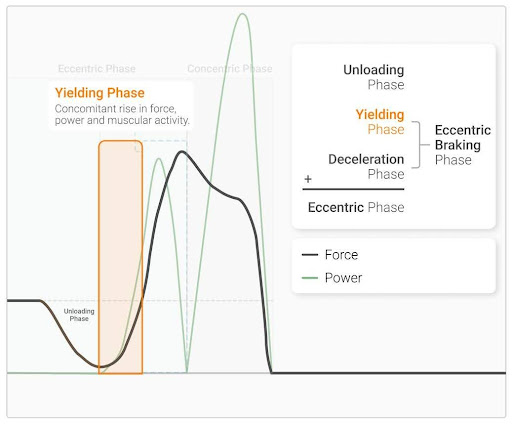Click the bracket grouping Yielding and Deceleration
Image resolution: width=512 pixels, height=425 pixels.
tap(418, 145)
